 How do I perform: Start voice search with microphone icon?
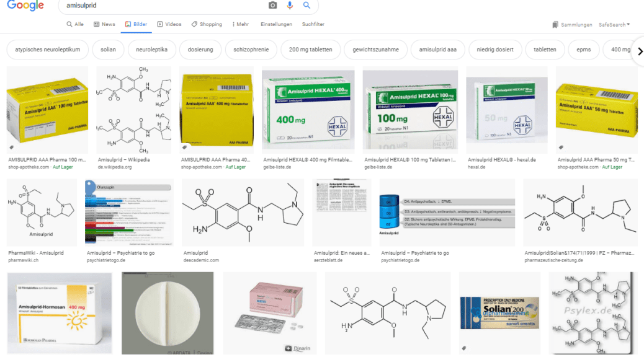[x=290, y=6]
